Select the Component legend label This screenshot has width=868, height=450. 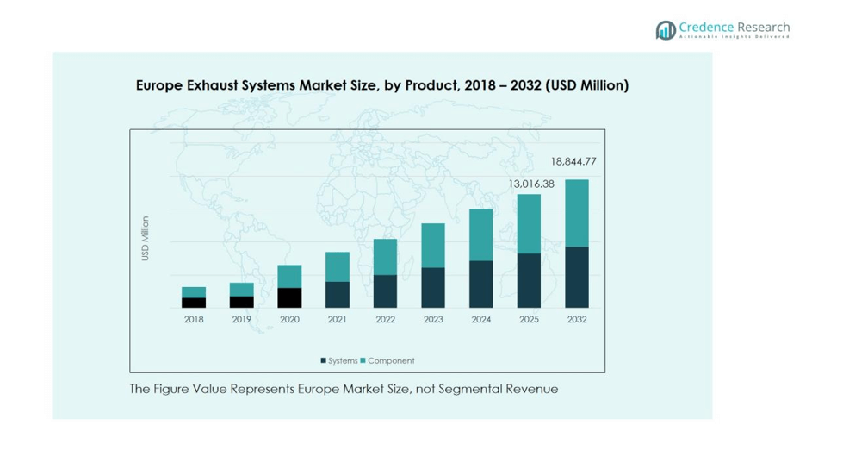point(391,360)
